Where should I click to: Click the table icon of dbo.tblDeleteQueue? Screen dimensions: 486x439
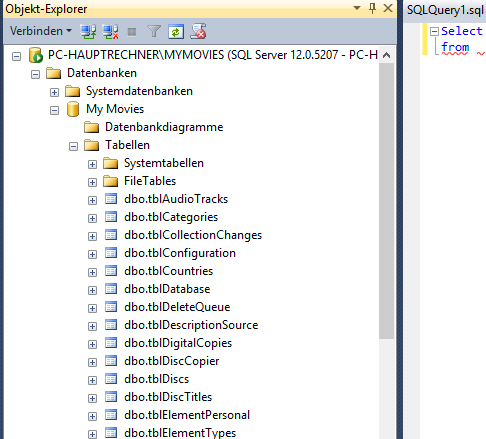click(111, 307)
